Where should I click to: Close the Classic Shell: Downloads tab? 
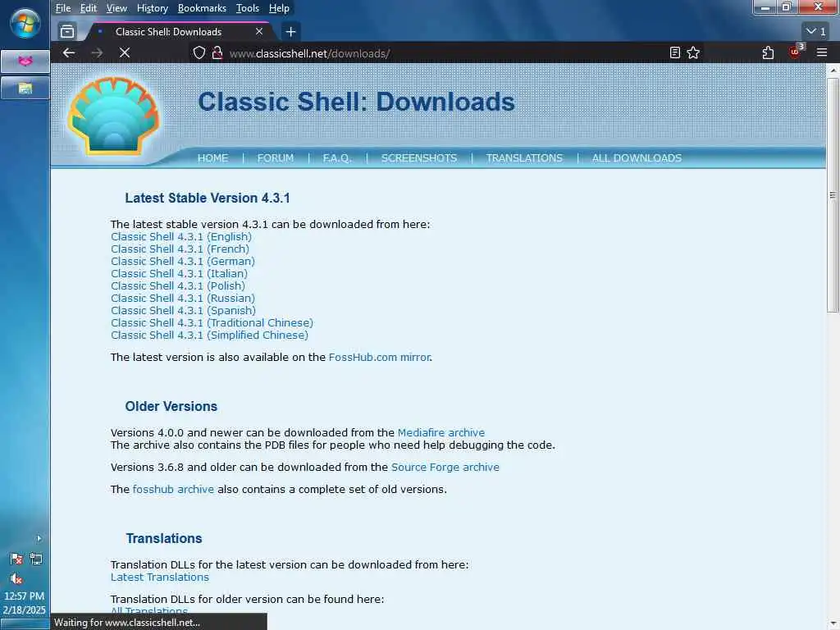(259, 32)
